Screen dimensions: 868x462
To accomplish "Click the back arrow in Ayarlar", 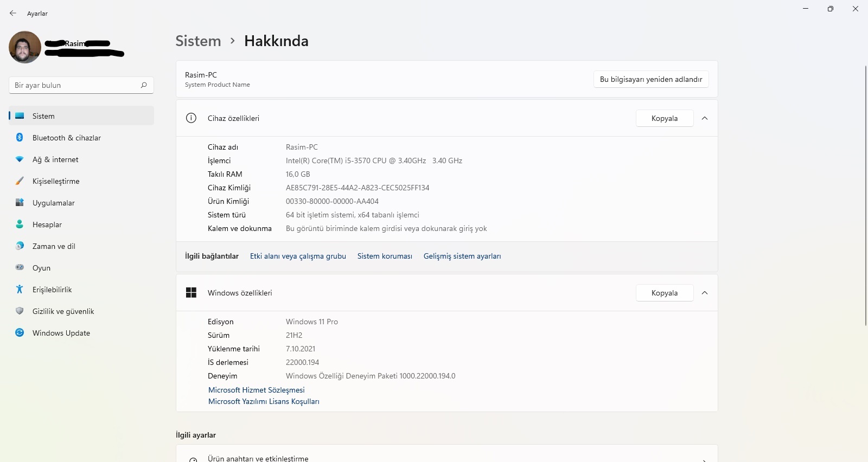I will point(13,13).
